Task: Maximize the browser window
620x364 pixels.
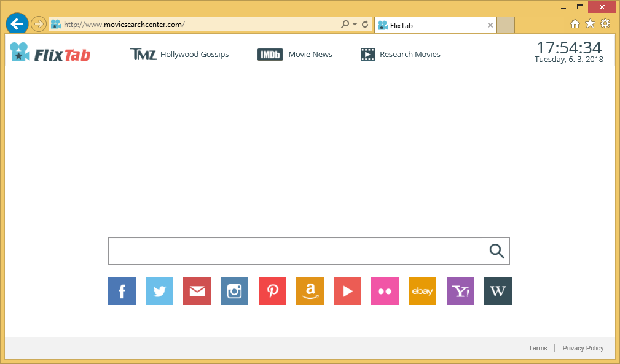Action: click(580, 7)
